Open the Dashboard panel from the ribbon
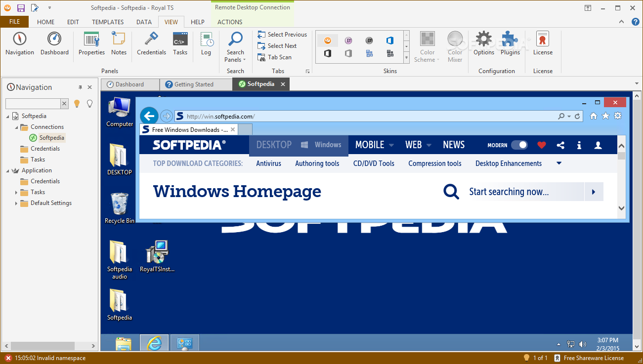Image resolution: width=643 pixels, height=364 pixels. point(54,44)
